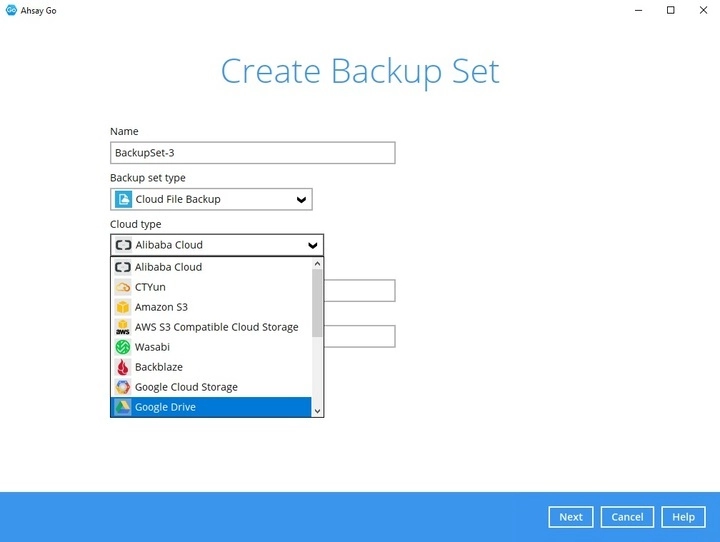Screen dimensions: 720x542
Task: Click the Cancel button
Action: [x=627, y=517]
